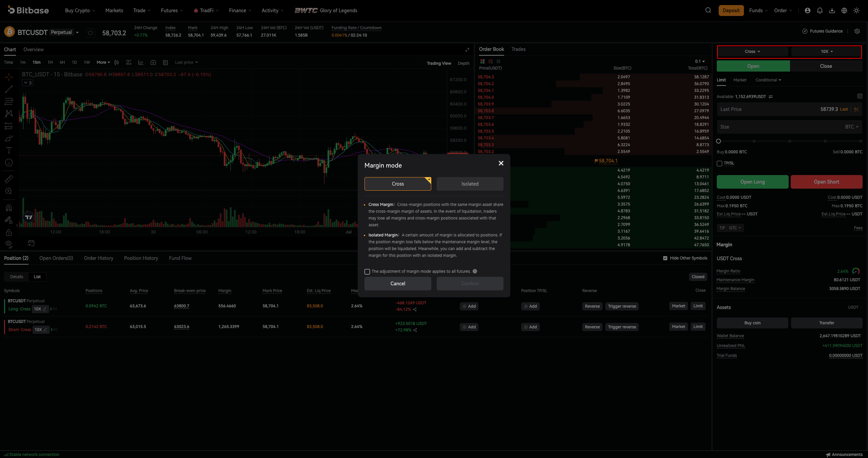Select the trend line drawing tool

[x=9, y=89]
